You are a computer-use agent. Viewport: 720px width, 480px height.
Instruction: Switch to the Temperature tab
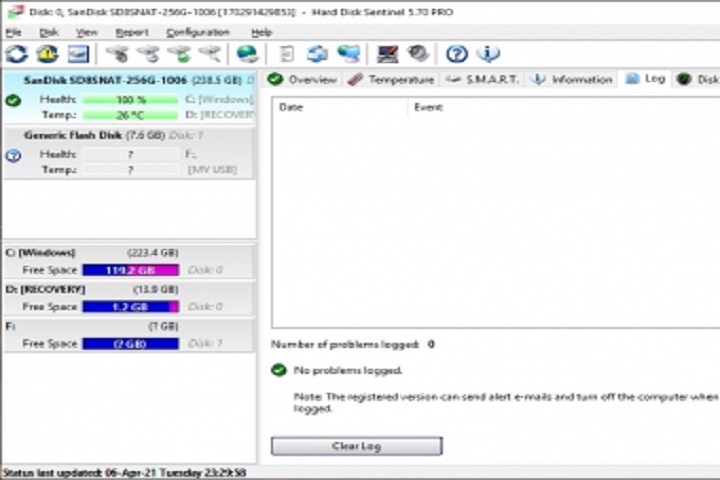tap(391, 79)
